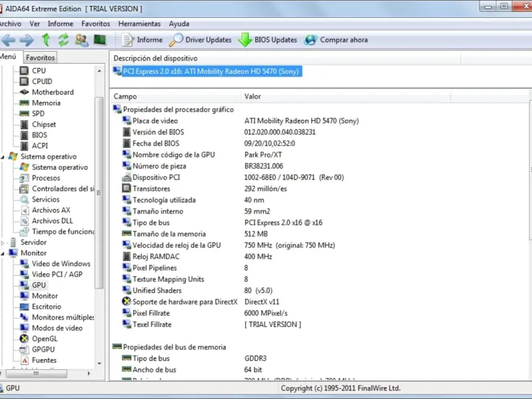Screen dimensions: 532x399
Task: Click the Informe report button
Action: click(x=142, y=40)
